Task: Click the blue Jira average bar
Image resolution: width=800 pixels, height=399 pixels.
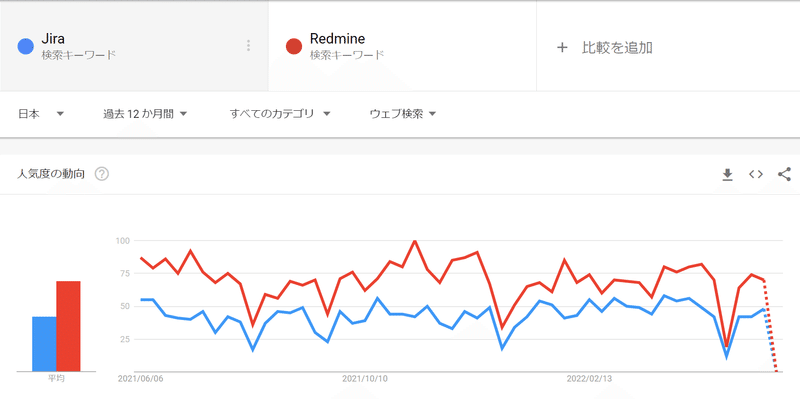Action: (44, 344)
